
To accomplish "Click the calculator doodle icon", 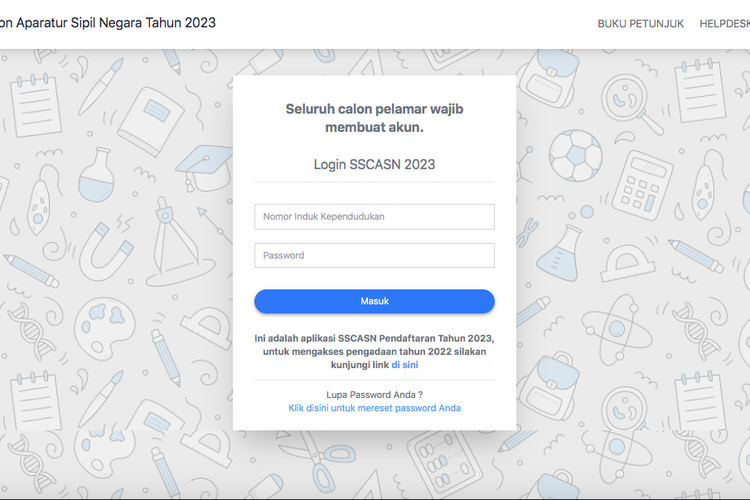I will coord(642,184).
